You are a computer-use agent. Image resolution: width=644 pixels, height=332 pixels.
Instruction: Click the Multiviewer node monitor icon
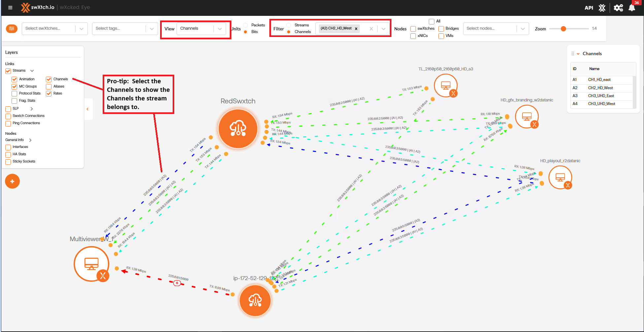(91, 264)
